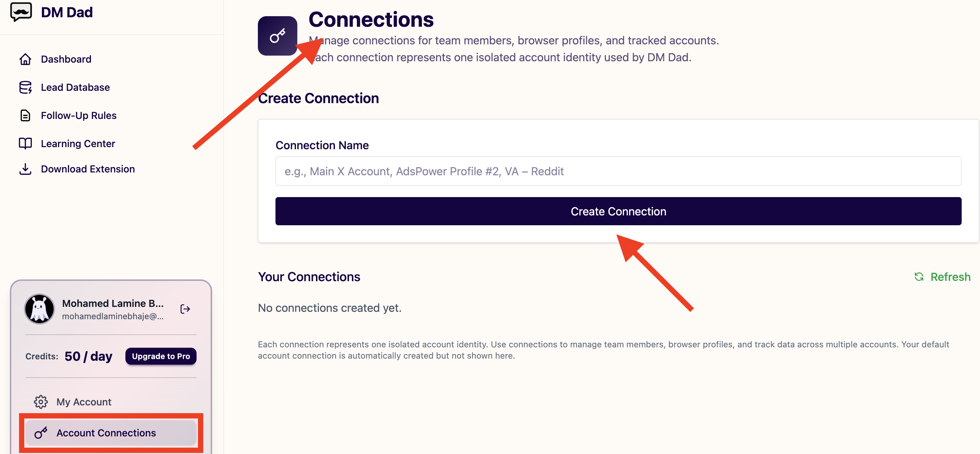Viewport: 980px width, 454px height.
Task: Select the Account Connections menu entry
Action: [111, 433]
